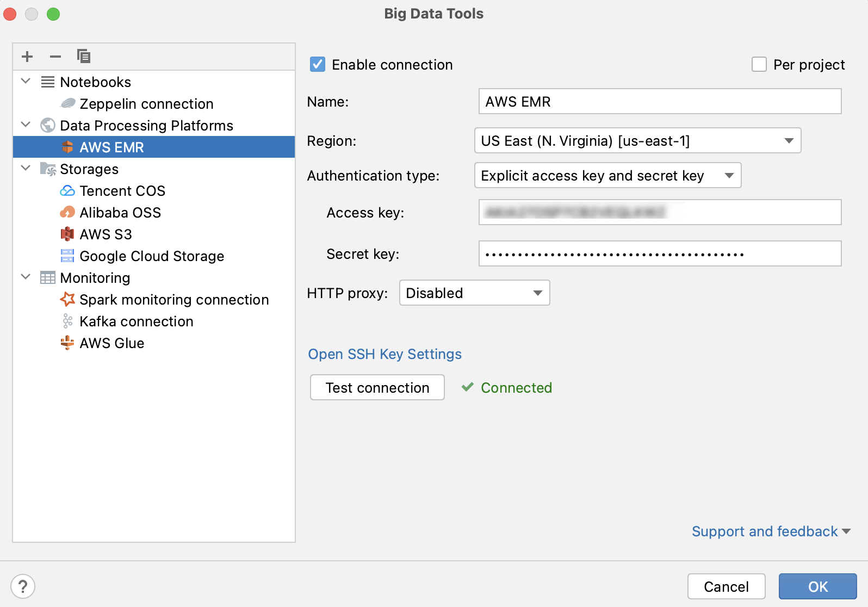Viewport: 868px width, 607px height.
Task: Click the Zeppelin connection icon
Action: click(x=68, y=103)
